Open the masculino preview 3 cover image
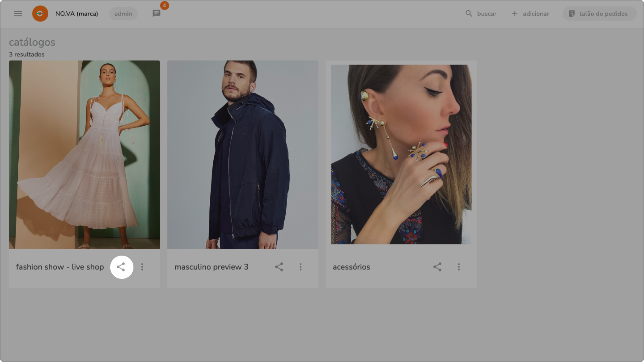The height and width of the screenshot is (362, 644). [243, 154]
